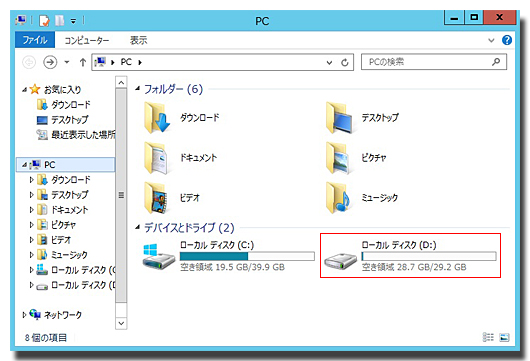Click the PC search (PCの検索) box

click(x=434, y=62)
